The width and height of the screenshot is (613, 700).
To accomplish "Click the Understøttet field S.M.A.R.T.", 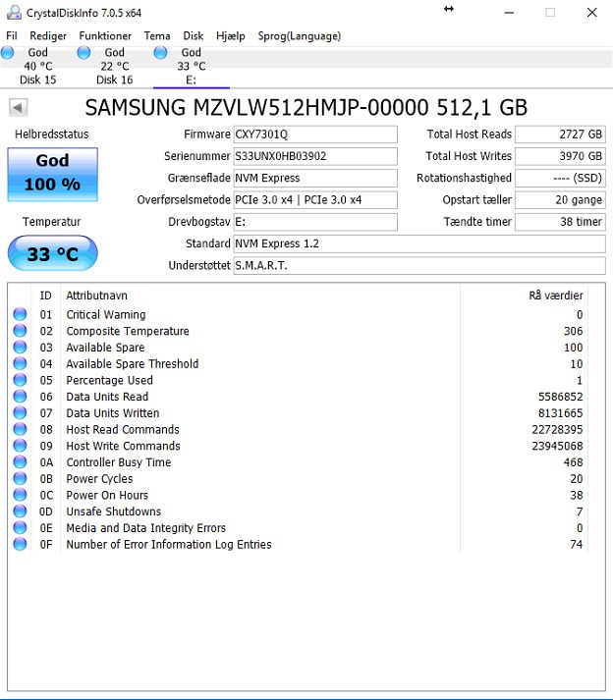I will (x=419, y=266).
